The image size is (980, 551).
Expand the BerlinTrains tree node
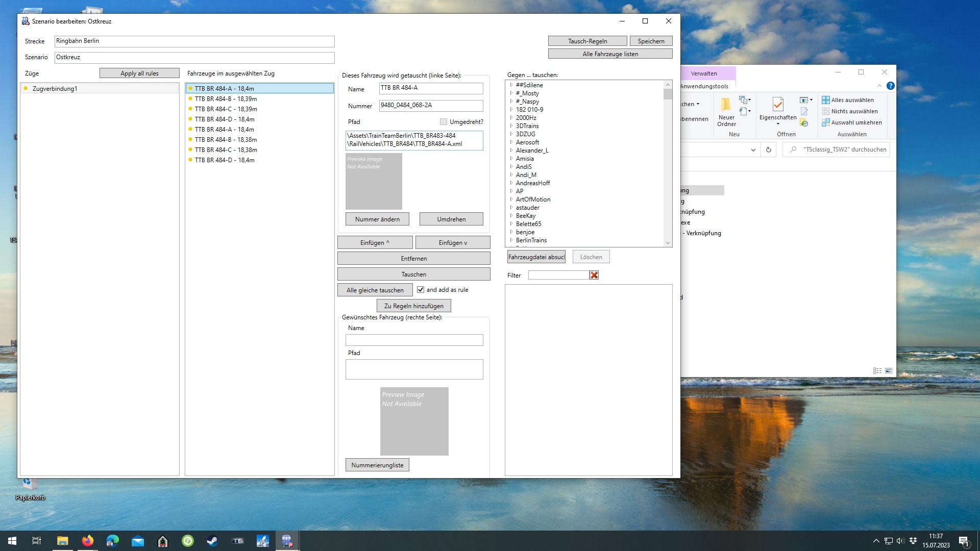pos(511,240)
